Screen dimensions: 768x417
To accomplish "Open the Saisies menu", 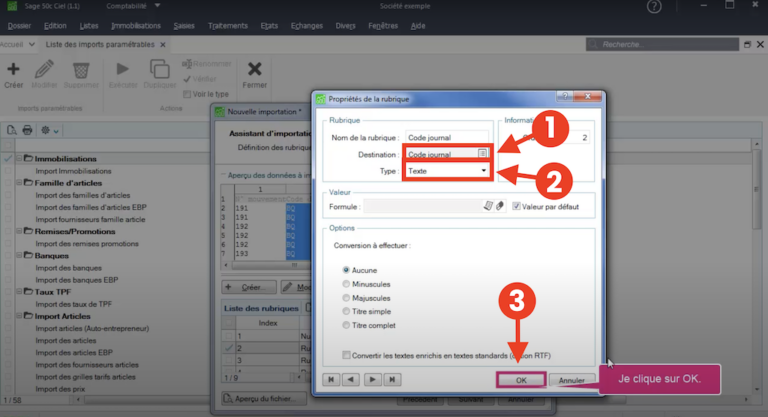I will point(184,26).
